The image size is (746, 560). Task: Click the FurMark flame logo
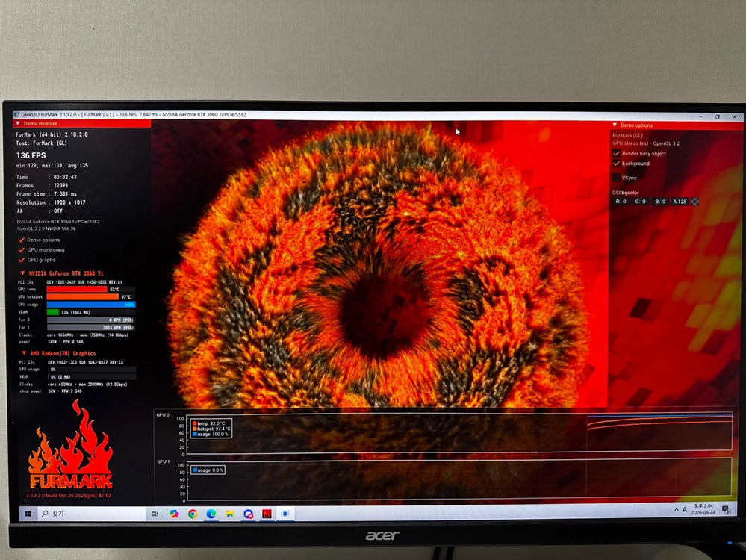(x=71, y=446)
